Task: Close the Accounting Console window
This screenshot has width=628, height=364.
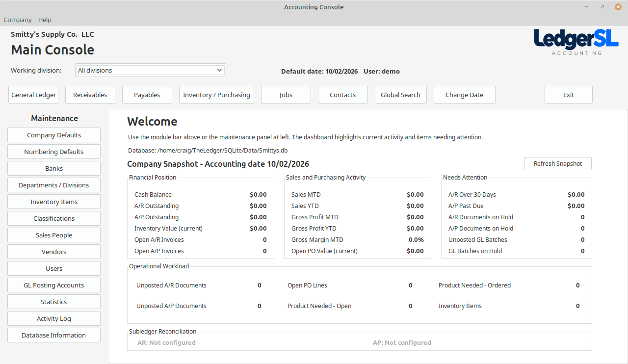Action: [x=618, y=7]
